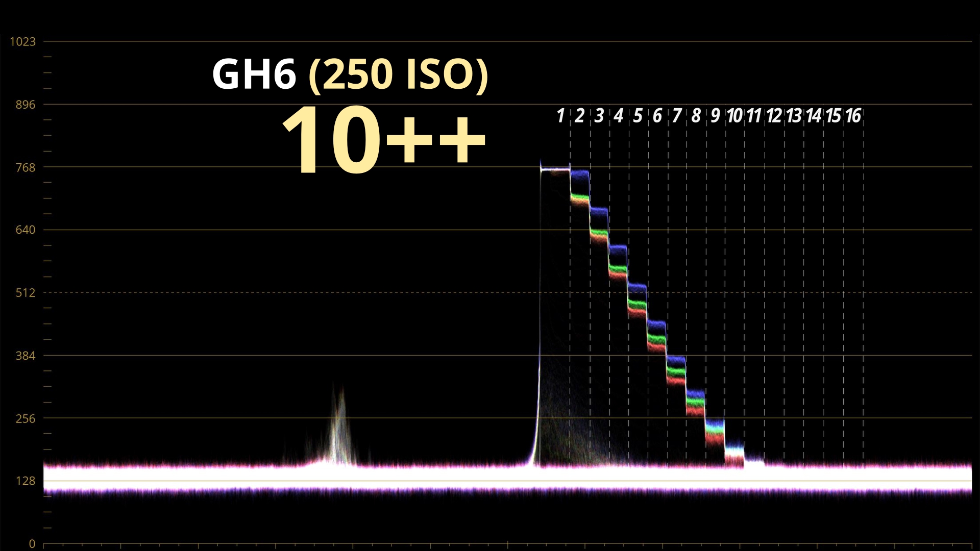Click stop number 10 label
Image resolution: width=980 pixels, height=551 pixels.
(735, 116)
